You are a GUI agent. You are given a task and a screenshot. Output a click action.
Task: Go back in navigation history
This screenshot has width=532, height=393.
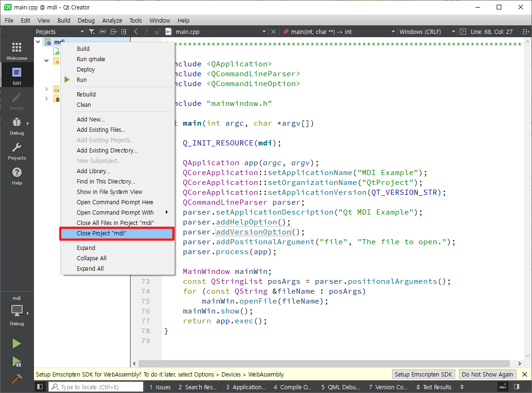[136, 32]
